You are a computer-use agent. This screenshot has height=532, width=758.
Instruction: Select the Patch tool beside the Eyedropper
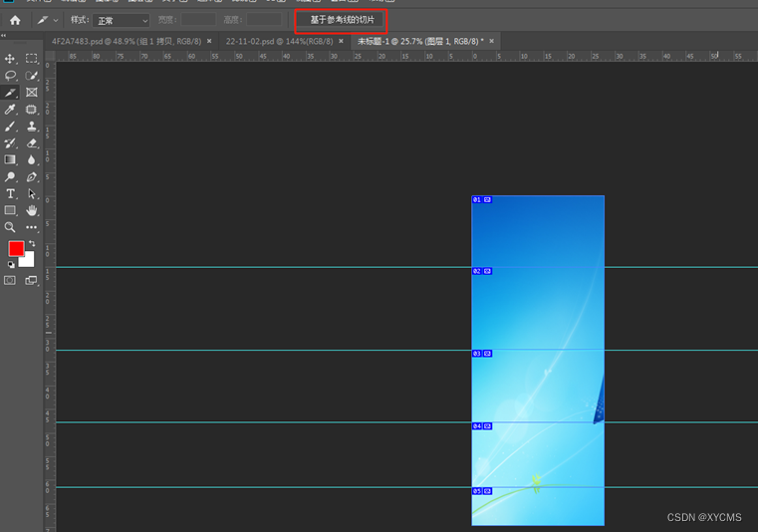pos(32,110)
